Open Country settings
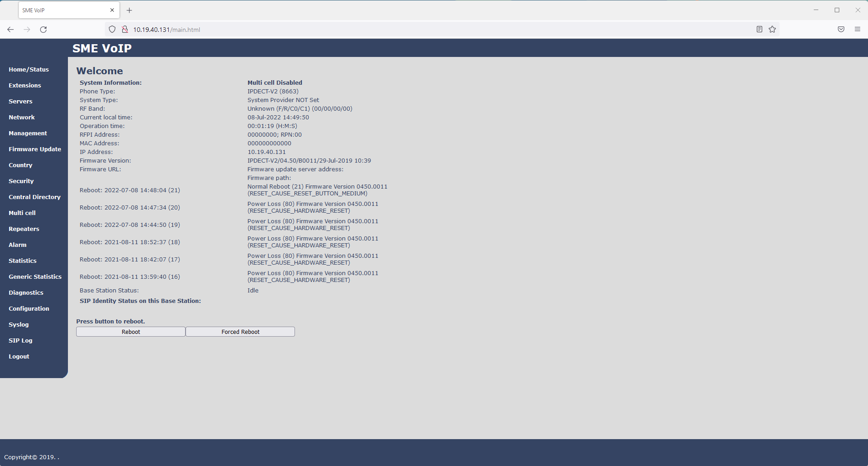 (21, 165)
